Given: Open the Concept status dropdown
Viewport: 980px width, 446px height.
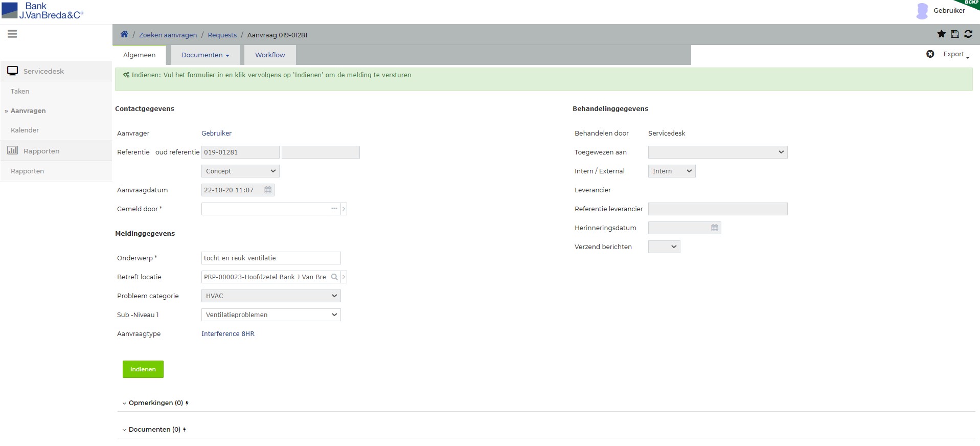Looking at the screenshot, I should [240, 171].
